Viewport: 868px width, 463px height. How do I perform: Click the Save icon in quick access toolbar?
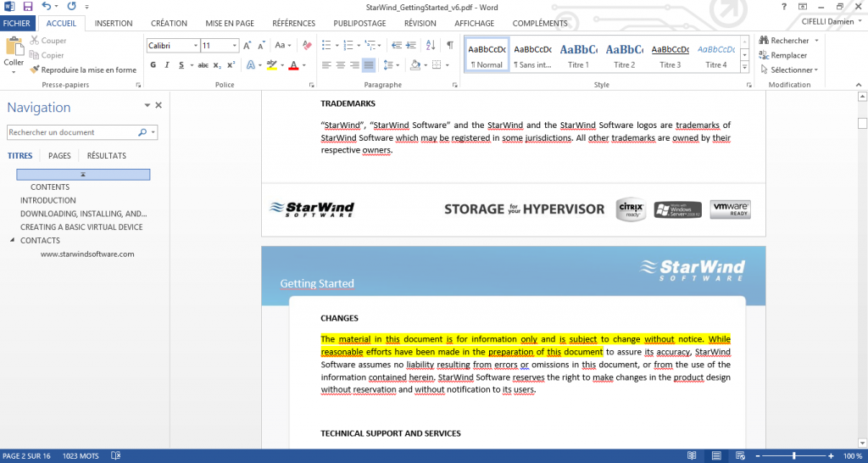(28, 7)
